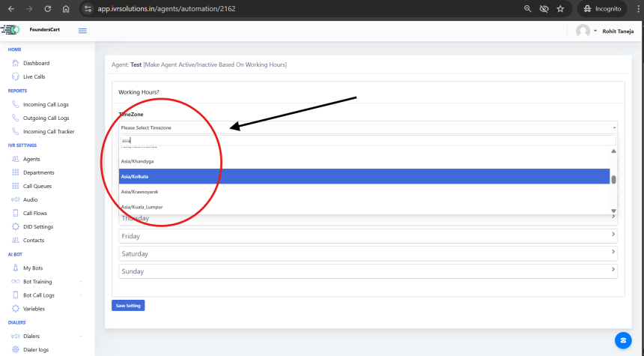Viewport: 644px width, 356px height.
Task: Open the Please Select Timezone dropdown
Action: click(x=368, y=128)
